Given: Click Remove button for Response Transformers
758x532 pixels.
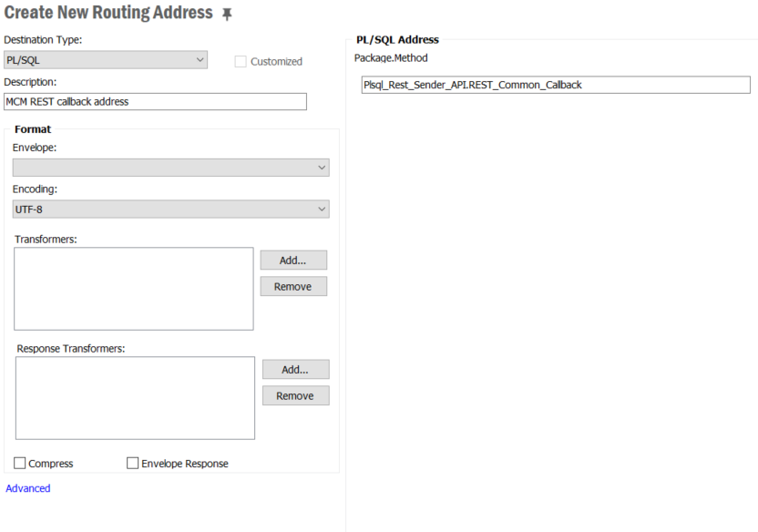Looking at the screenshot, I should point(296,395).
